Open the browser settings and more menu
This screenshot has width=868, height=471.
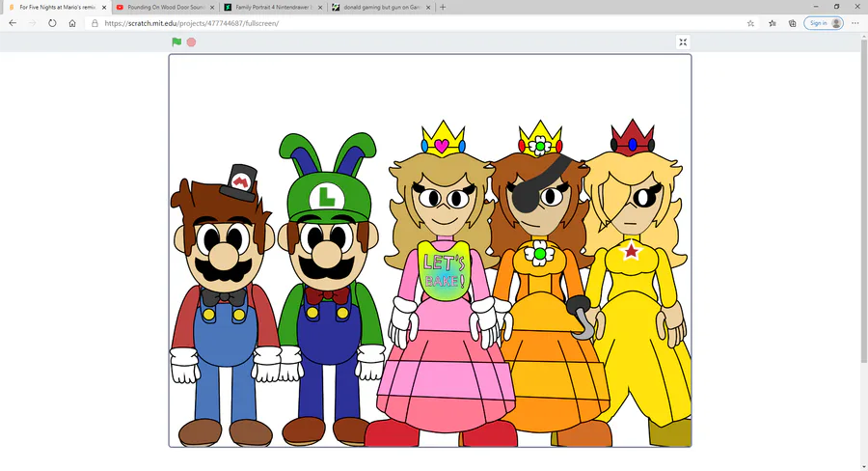click(x=855, y=23)
